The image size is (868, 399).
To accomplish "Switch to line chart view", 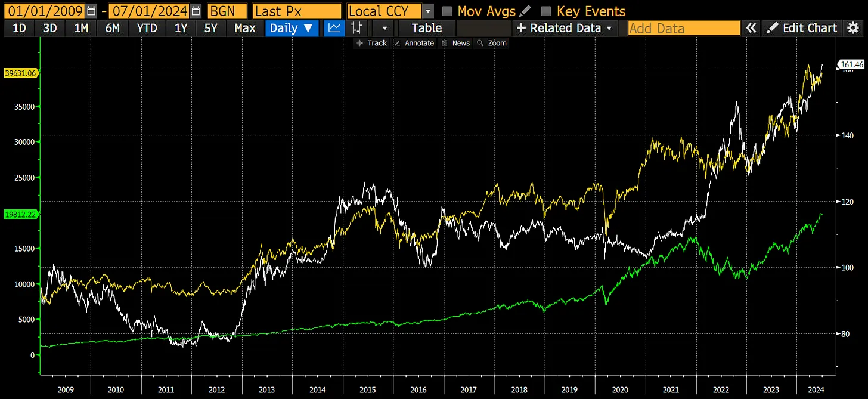I will coord(335,27).
